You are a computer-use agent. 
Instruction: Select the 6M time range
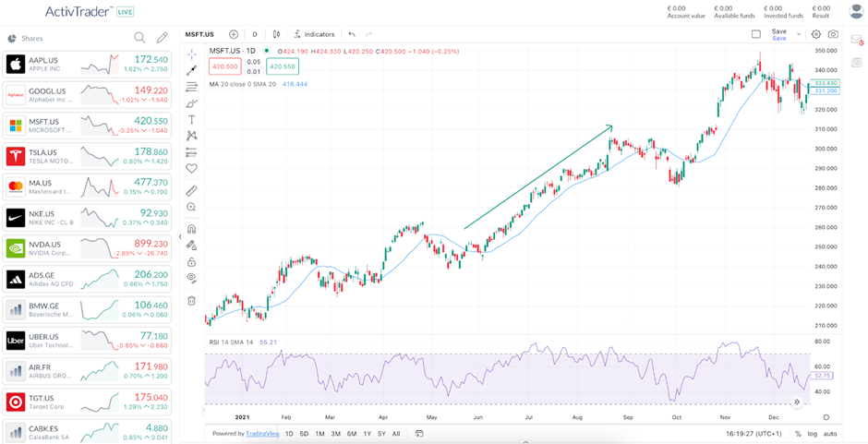pyautogui.click(x=351, y=433)
